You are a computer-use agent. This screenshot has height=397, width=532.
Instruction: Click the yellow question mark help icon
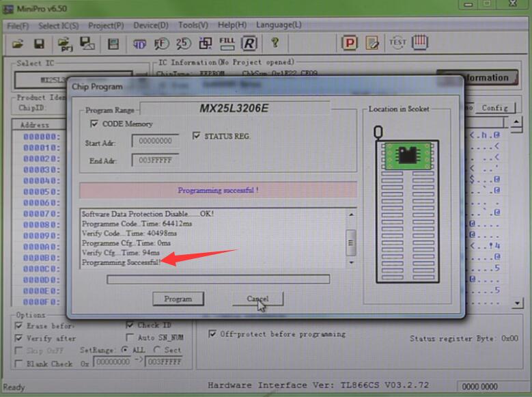275,43
